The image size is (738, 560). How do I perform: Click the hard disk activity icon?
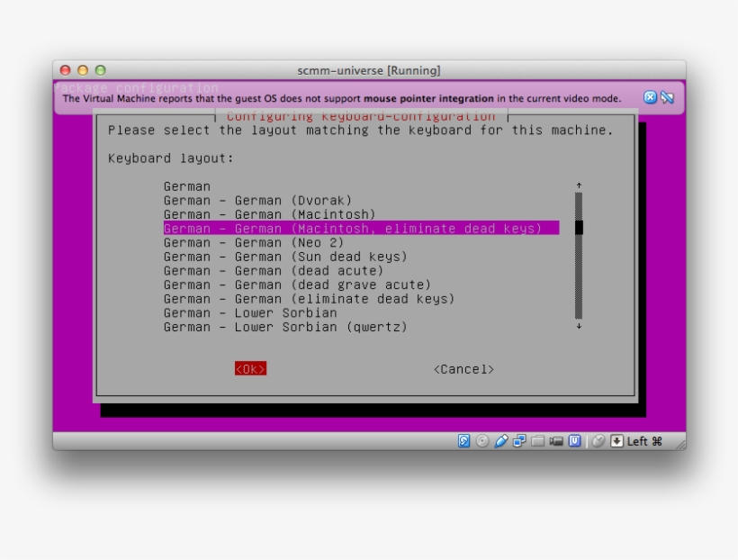click(x=464, y=441)
